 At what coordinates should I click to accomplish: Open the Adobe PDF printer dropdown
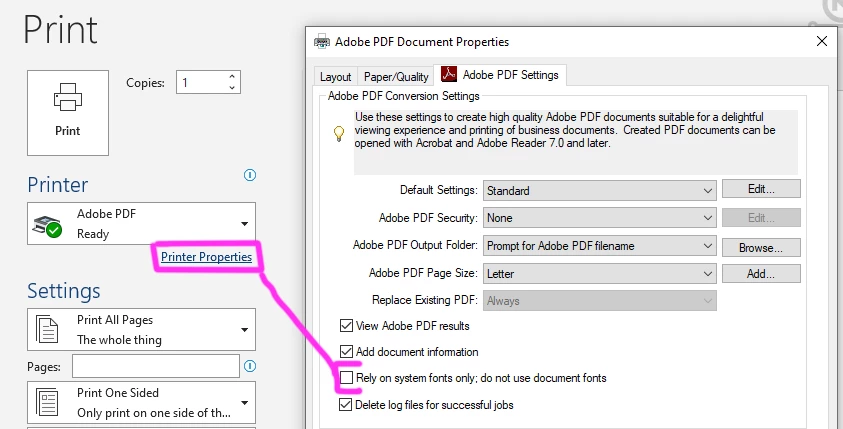pos(141,224)
